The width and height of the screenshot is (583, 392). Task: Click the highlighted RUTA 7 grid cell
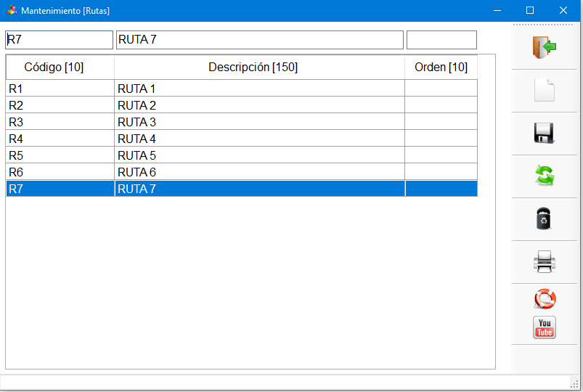coord(259,189)
